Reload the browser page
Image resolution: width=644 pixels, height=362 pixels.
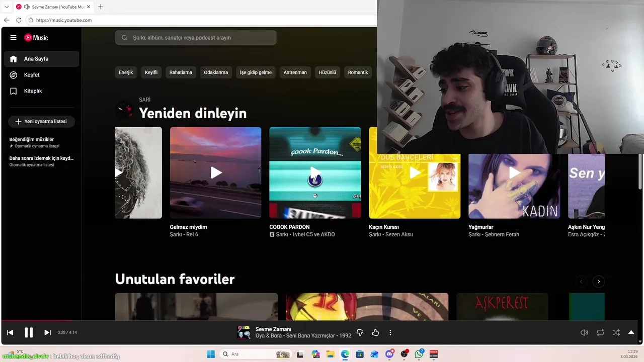tap(19, 20)
